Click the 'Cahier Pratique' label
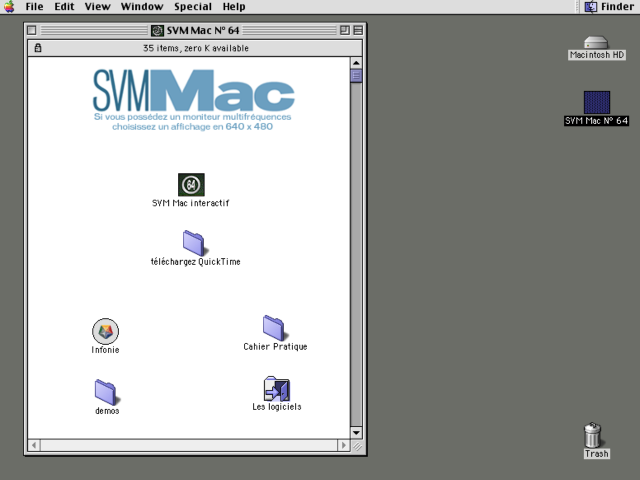 point(275,347)
